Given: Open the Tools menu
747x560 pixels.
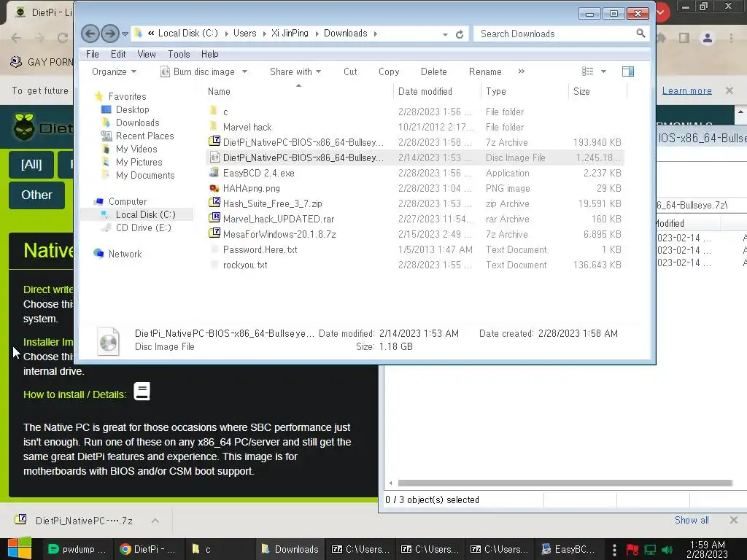Looking at the screenshot, I should coord(179,54).
